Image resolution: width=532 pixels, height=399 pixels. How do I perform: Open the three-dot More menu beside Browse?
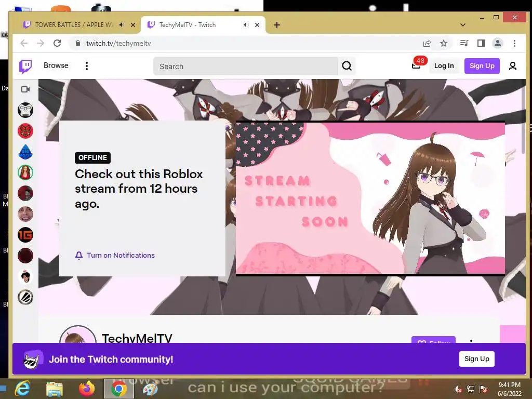[87, 66]
